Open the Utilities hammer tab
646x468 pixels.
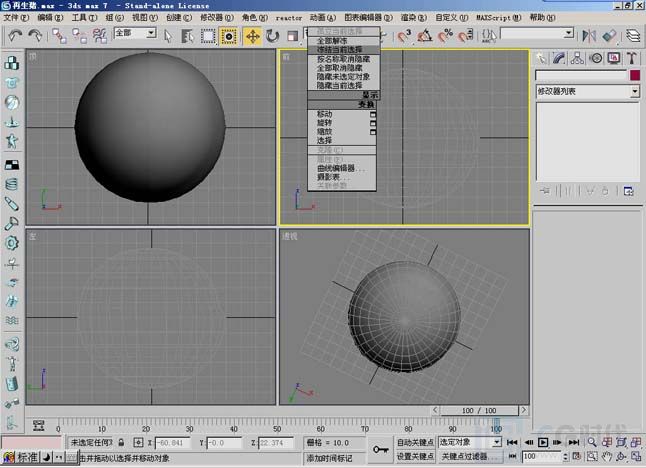(x=632, y=58)
